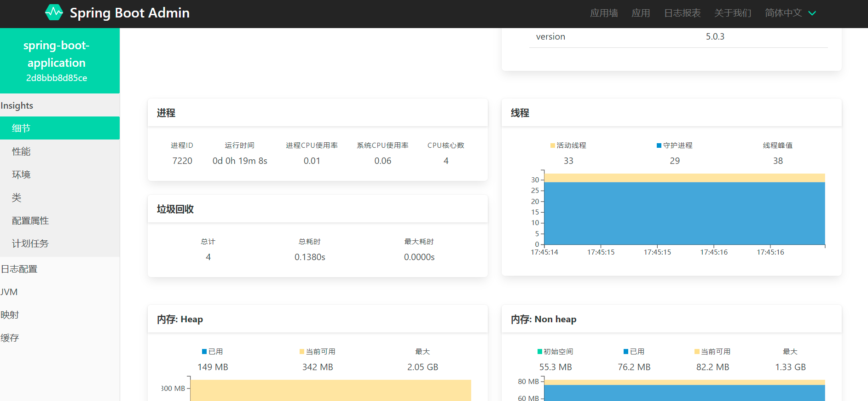The width and height of the screenshot is (868, 401).
Task: Open the 类 sidebar item
Action: (x=60, y=198)
